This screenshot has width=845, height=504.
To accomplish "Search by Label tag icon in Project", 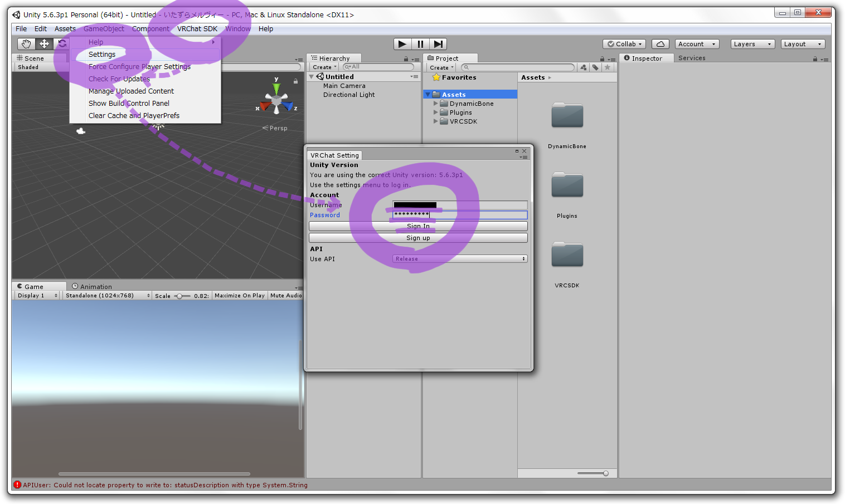I will click(x=595, y=67).
